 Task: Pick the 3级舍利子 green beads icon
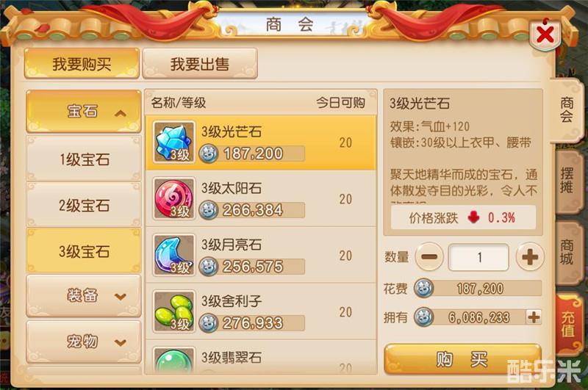[174, 311]
